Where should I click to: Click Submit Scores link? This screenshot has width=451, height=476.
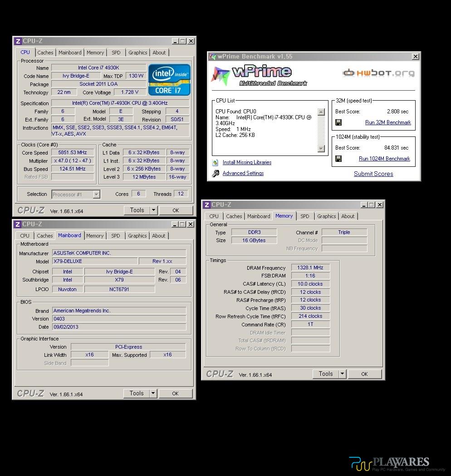pyautogui.click(x=373, y=174)
